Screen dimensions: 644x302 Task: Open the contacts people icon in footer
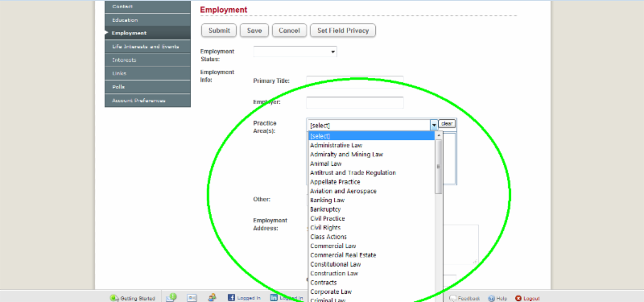pyautogui.click(x=213, y=297)
